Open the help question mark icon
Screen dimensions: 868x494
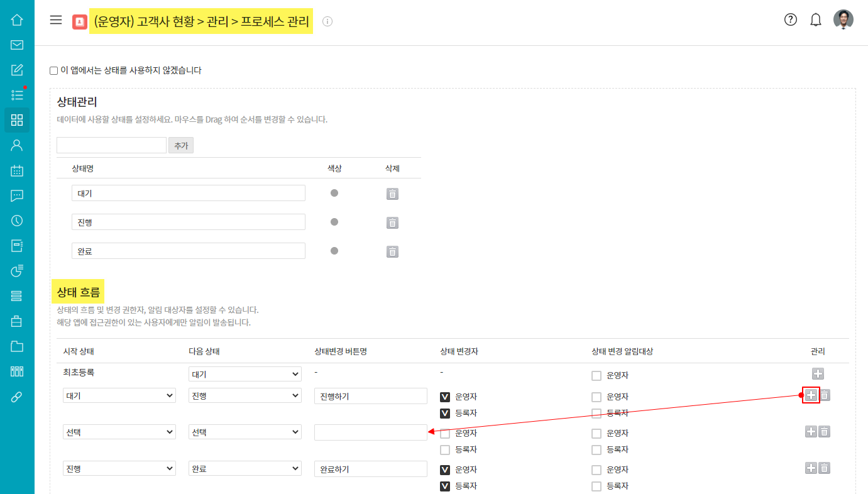click(791, 19)
